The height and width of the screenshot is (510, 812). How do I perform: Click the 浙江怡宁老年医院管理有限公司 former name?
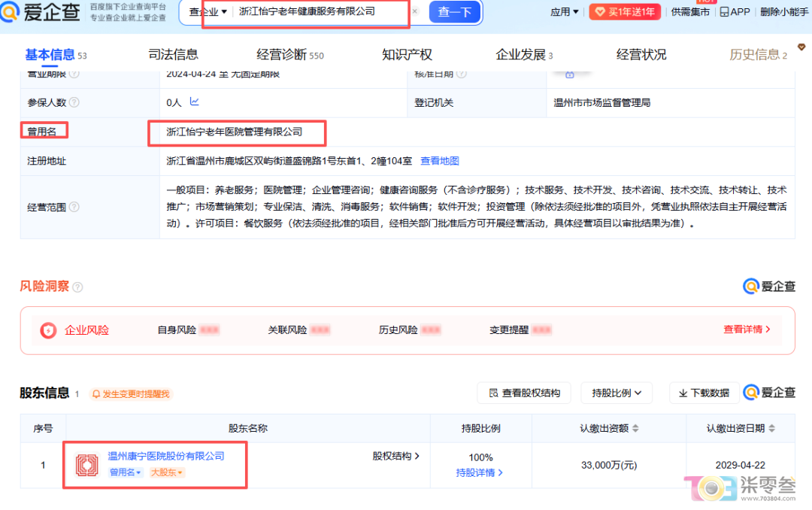tap(234, 132)
